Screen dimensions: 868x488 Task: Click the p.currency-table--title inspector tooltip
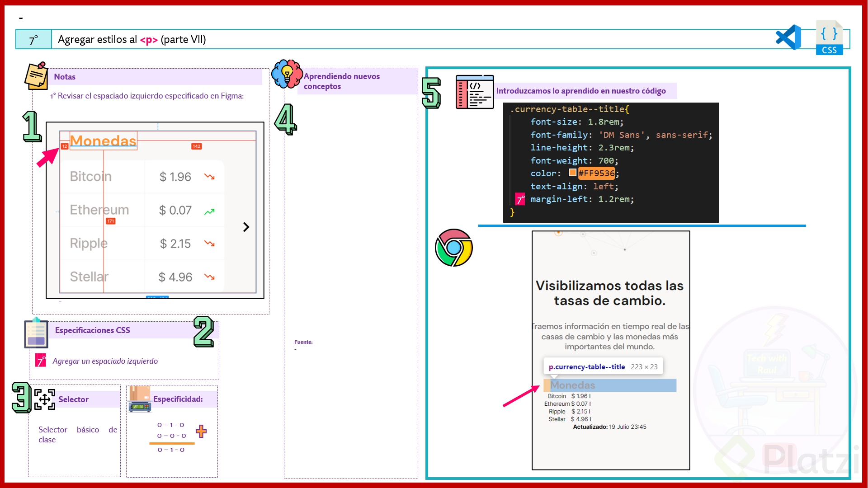[x=603, y=366]
